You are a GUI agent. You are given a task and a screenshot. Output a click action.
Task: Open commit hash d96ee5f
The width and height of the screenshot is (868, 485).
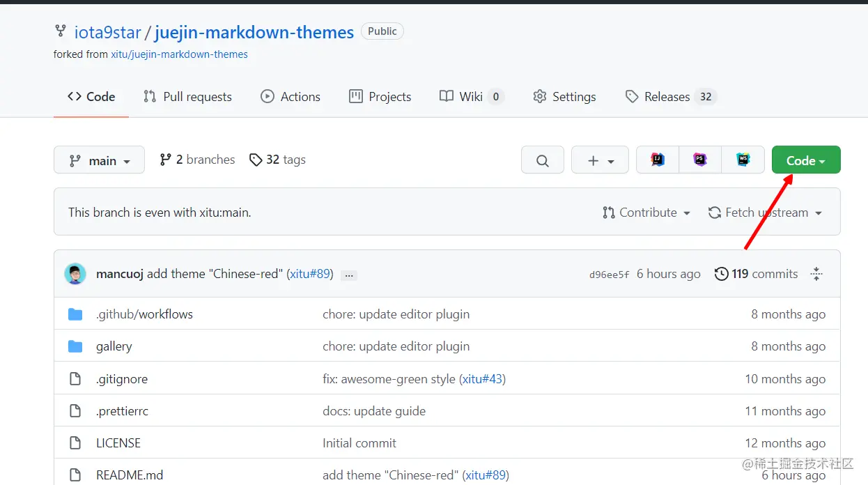[x=610, y=275]
